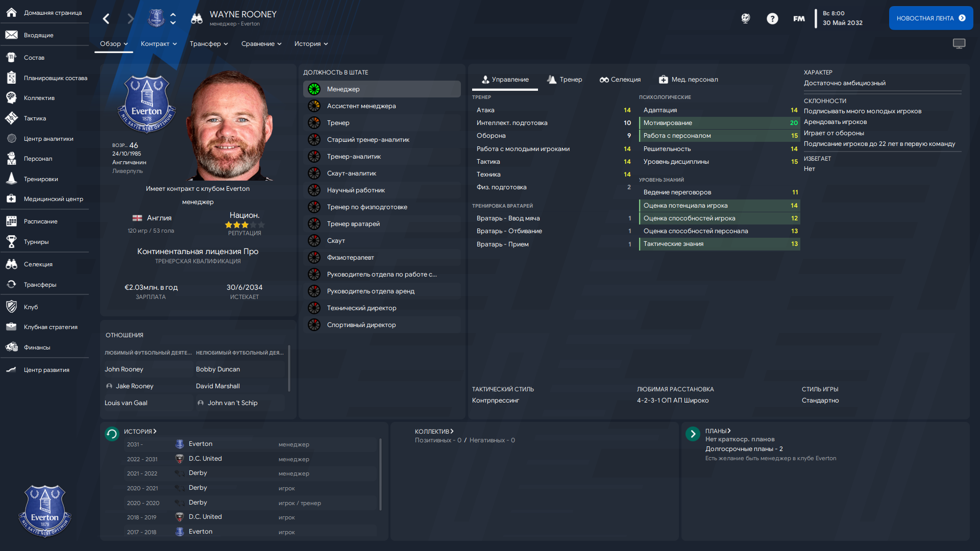This screenshot has width=980, height=551.
Task: Select the Ассистент менеджера role indicator
Action: [x=314, y=106]
